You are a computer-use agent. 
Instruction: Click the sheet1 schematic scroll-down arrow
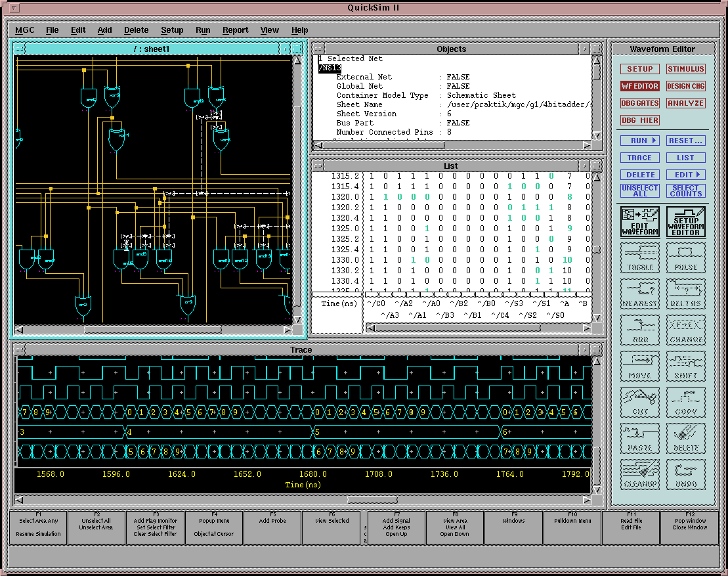297,320
